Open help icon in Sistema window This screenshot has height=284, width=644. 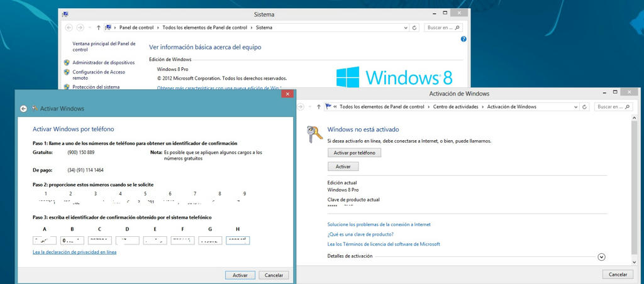(464, 39)
